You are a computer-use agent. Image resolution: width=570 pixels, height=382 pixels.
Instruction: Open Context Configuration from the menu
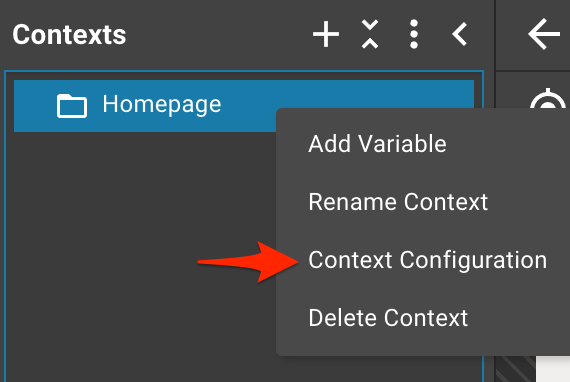[x=428, y=260]
